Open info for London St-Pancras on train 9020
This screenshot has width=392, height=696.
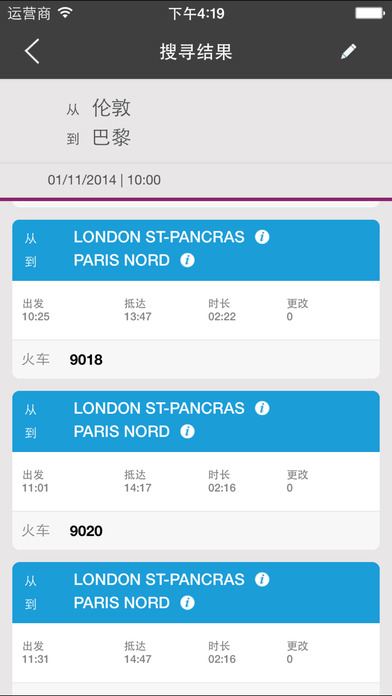tap(262, 408)
